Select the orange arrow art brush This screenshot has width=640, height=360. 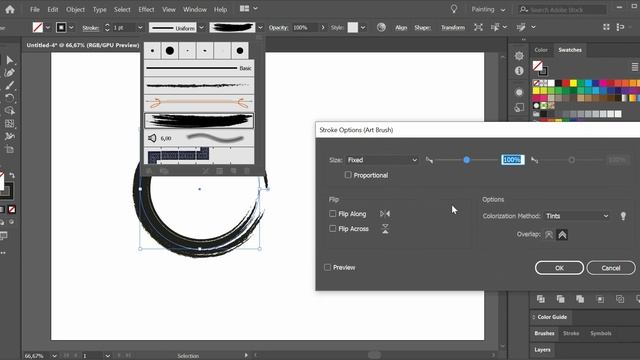(x=199, y=103)
